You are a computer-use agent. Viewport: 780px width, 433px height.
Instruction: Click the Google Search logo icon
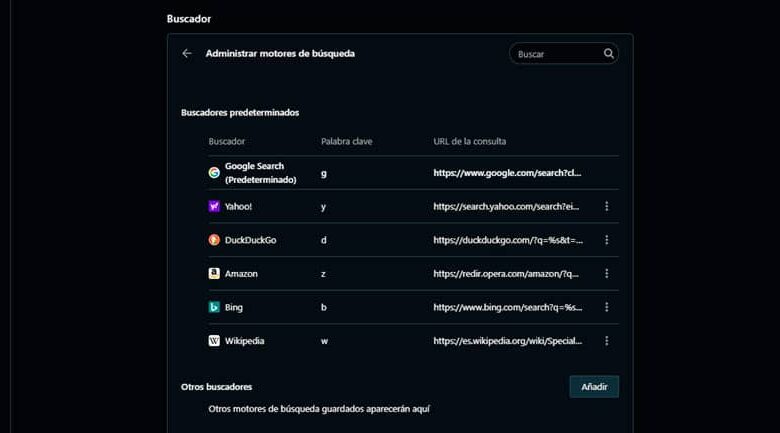coord(214,173)
